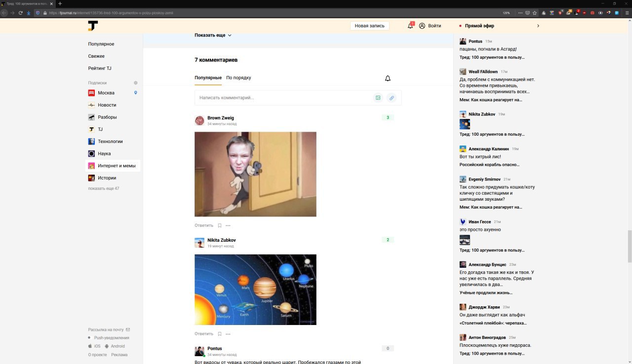Open a new browser tab
632x364 pixels.
60,3
